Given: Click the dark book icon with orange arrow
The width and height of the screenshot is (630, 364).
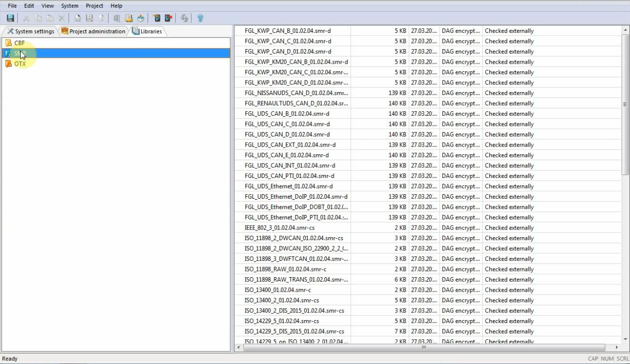Looking at the screenshot, I should [157, 18].
